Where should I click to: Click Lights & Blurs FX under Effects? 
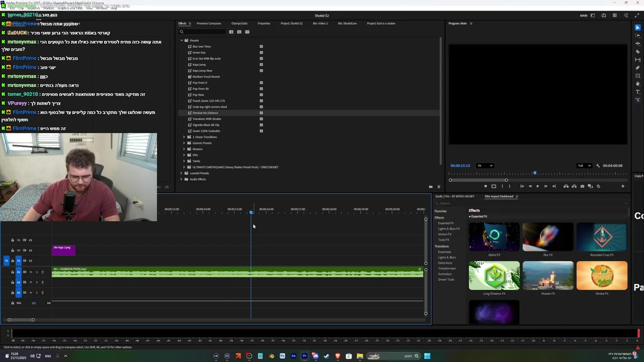tap(449, 229)
